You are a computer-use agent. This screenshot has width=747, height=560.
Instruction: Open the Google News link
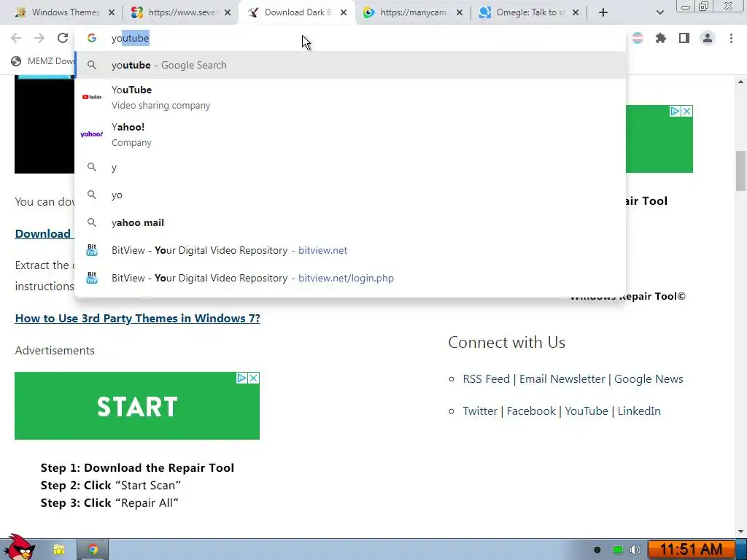649,379
